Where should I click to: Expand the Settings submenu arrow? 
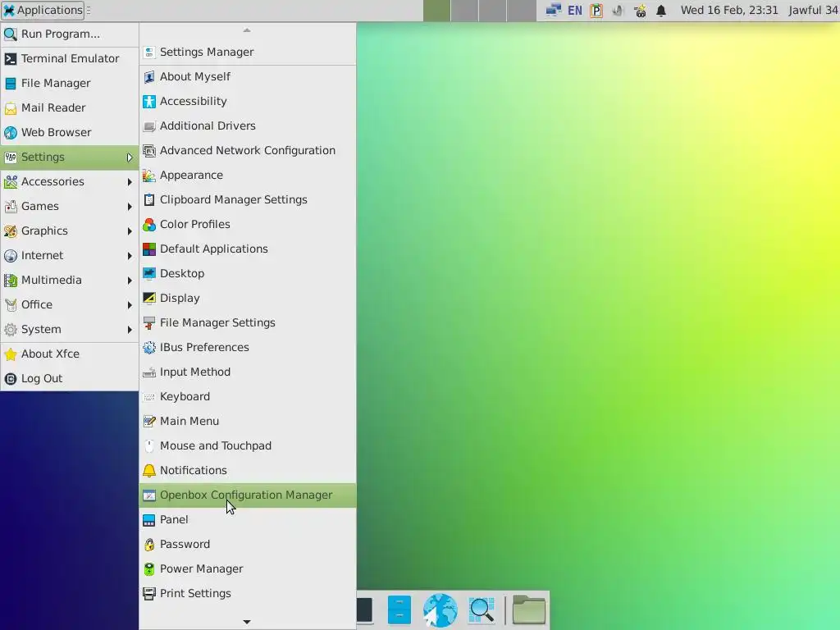129,157
